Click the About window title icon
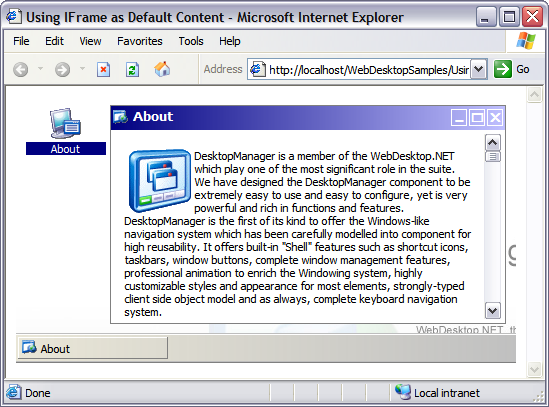Image resolution: width=549 pixels, height=407 pixels. click(x=120, y=117)
